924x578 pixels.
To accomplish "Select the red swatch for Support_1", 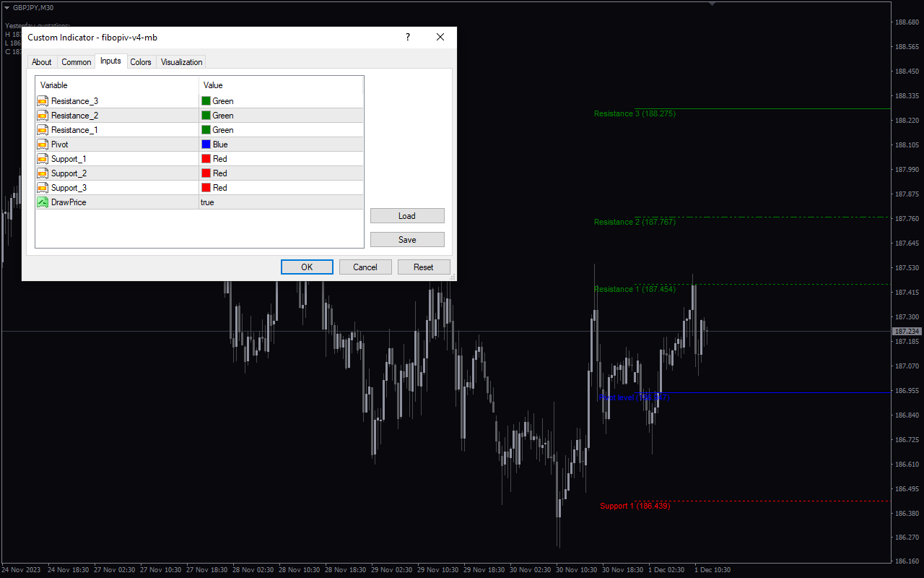I will (206, 159).
